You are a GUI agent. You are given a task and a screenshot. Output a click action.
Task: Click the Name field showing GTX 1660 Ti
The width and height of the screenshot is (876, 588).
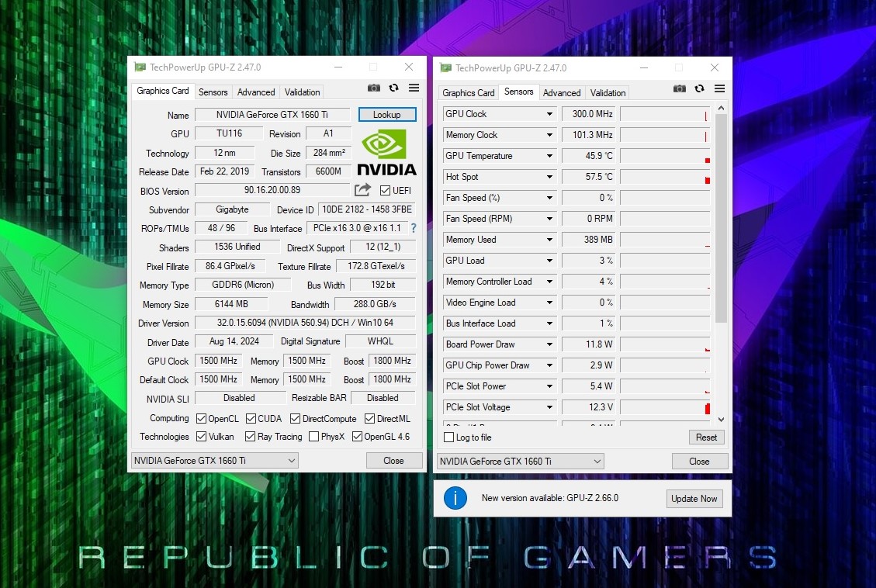point(272,115)
